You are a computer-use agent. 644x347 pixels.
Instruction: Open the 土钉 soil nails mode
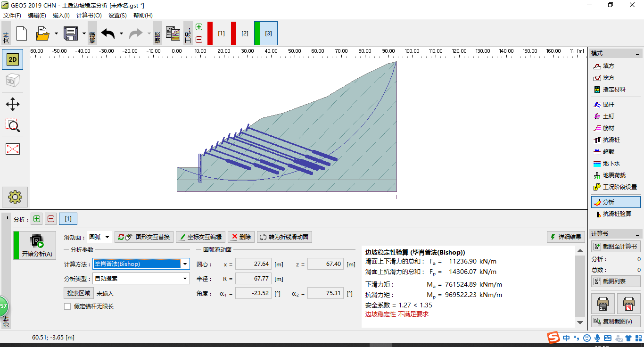[x=615, y=116]
